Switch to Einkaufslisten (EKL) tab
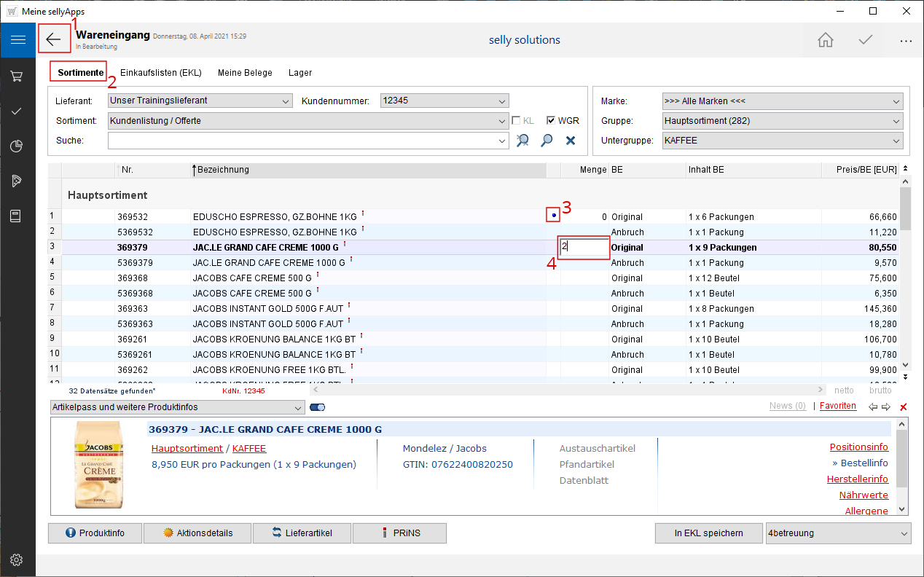The height and width of the screenshot is (577, 924). pyautogui.click(x=160, y=73)
